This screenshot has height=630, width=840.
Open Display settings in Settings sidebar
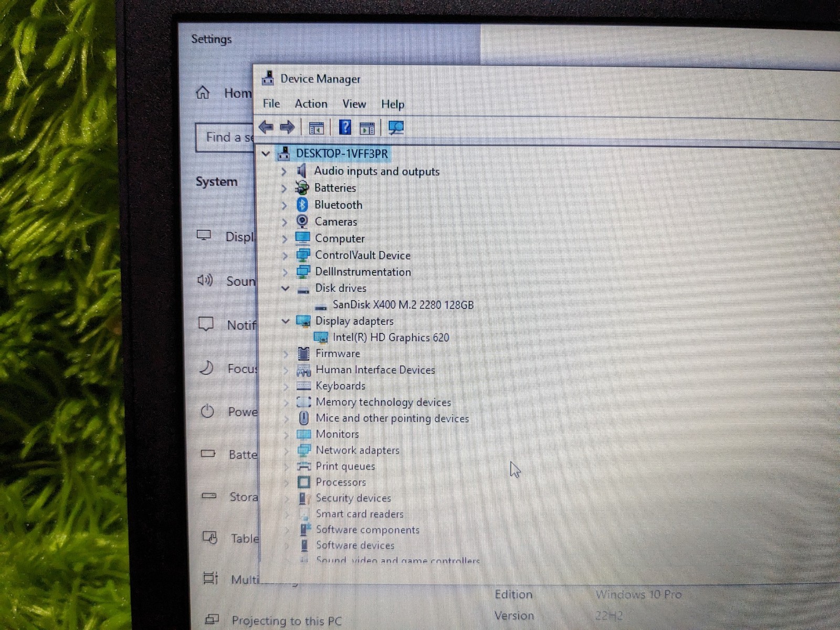point(240,237)
